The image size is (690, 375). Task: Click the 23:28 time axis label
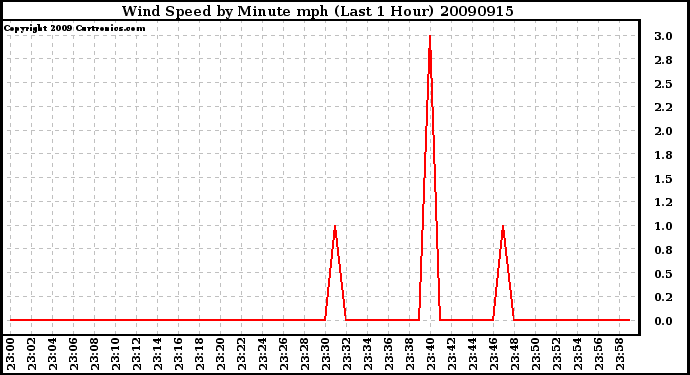(x=305, y=354)
